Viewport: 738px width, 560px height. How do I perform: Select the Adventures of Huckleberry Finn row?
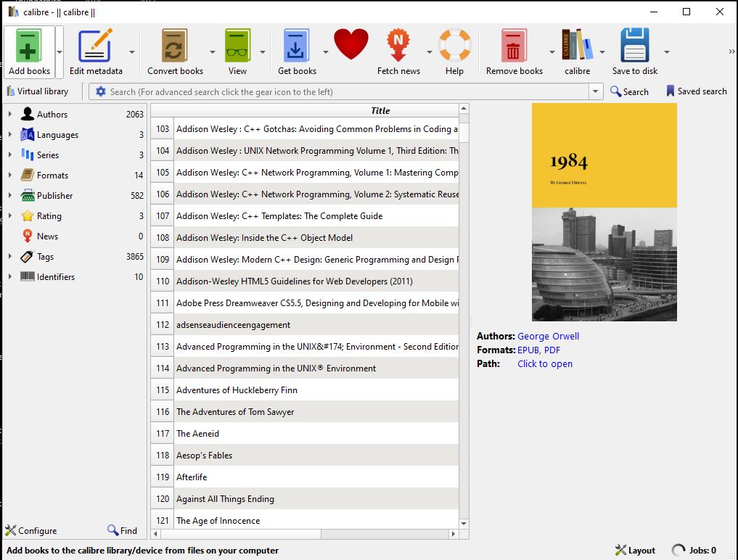[237, 390]
